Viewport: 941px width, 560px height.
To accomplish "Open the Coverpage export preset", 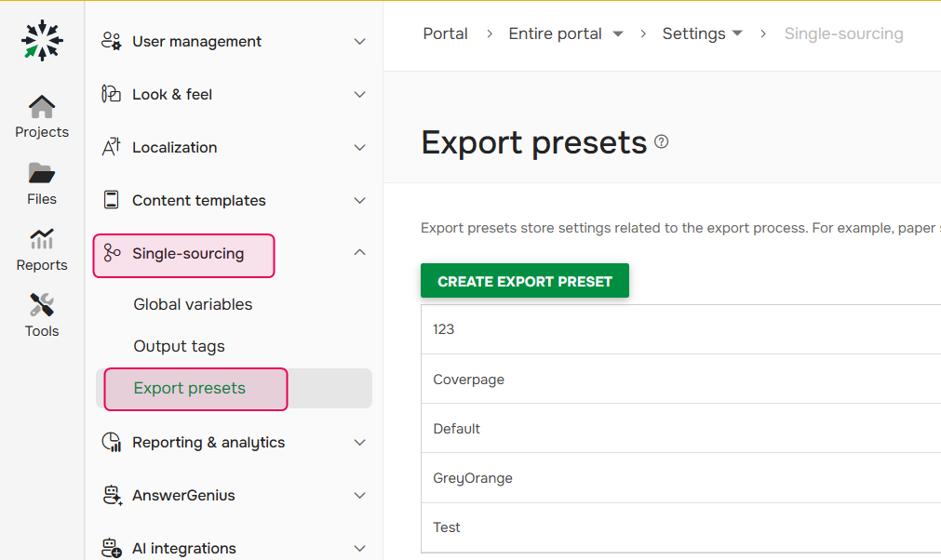I will (680, 379).
